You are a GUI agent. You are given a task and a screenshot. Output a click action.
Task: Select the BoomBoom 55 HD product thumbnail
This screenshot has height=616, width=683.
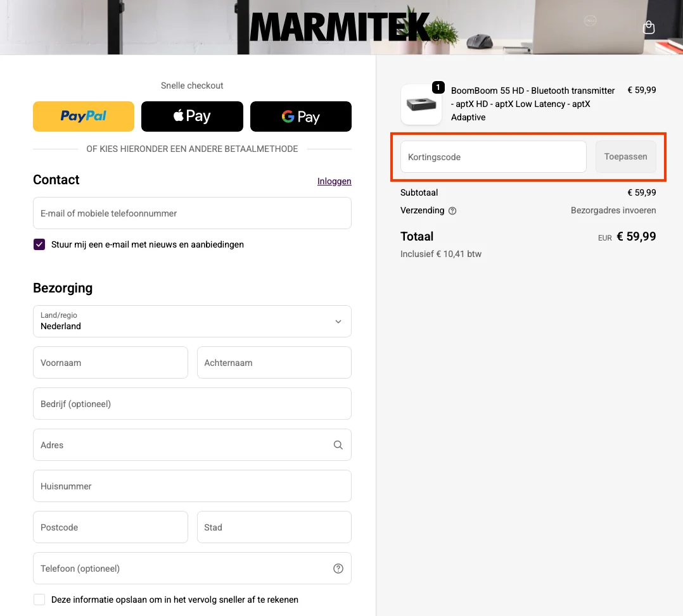point(421,104)
